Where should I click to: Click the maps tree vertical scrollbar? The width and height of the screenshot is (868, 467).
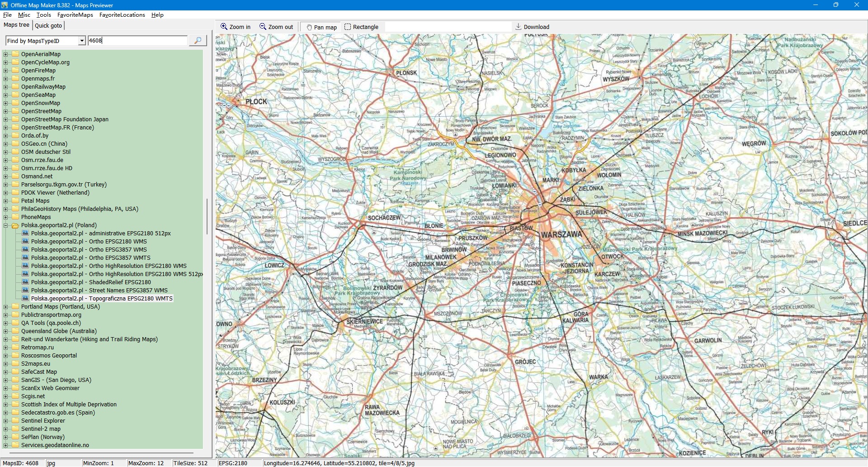[x=207, y=217]
